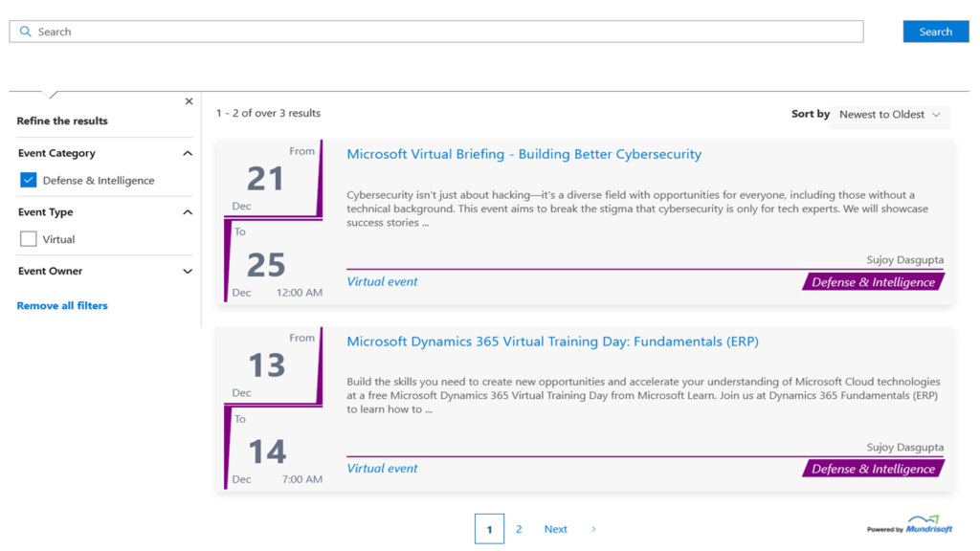Select page 1 in pagination
This screenshot has width=980, height=551.
point(489,529)
